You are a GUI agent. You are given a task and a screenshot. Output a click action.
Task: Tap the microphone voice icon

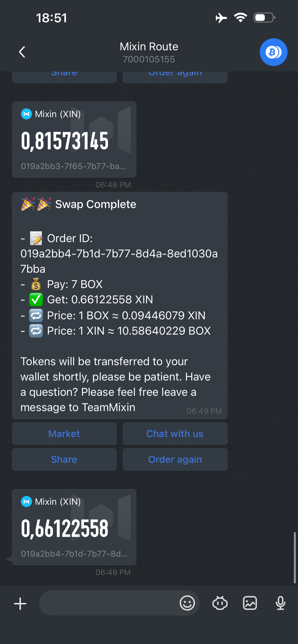pos(280,603)
